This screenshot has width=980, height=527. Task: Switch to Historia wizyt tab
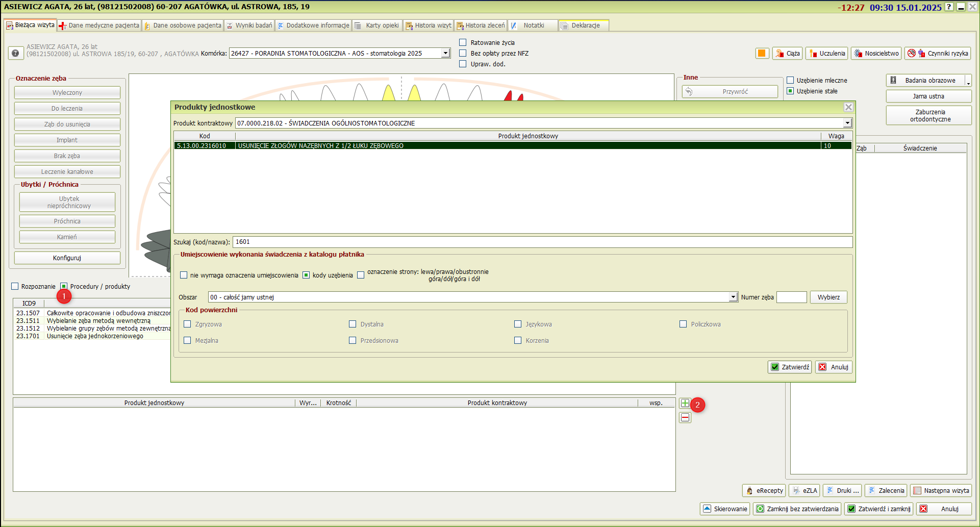point(429,26)
